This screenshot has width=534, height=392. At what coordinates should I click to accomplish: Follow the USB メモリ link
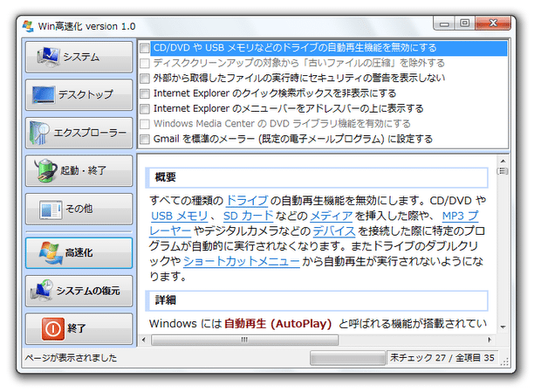179,216
